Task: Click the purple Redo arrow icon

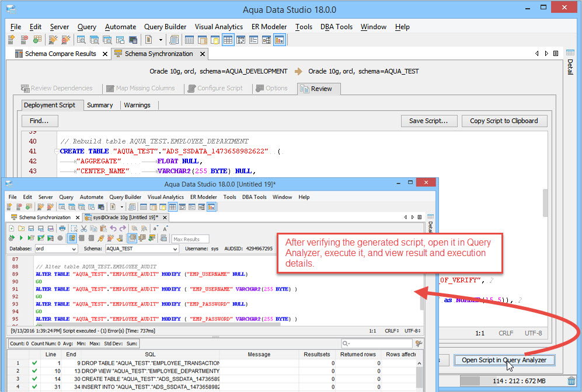Action: pyautogui.click(x=123, y=229)
